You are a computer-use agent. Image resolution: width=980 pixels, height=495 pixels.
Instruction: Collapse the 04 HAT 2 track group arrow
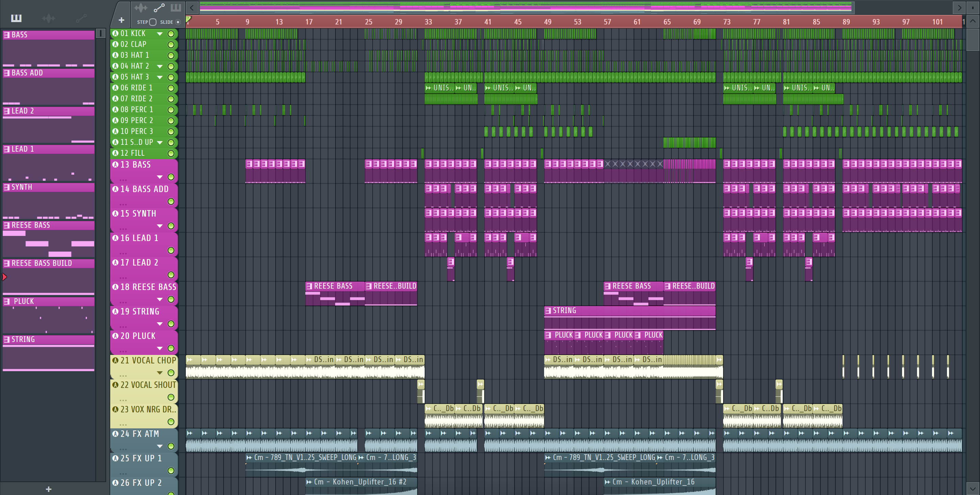coord(160,67)
